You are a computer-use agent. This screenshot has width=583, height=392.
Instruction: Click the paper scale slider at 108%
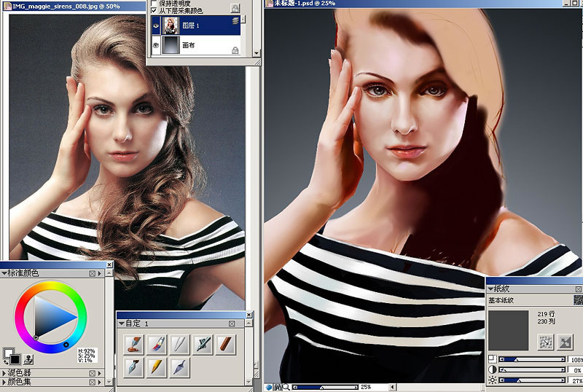[x=532, y=359]
